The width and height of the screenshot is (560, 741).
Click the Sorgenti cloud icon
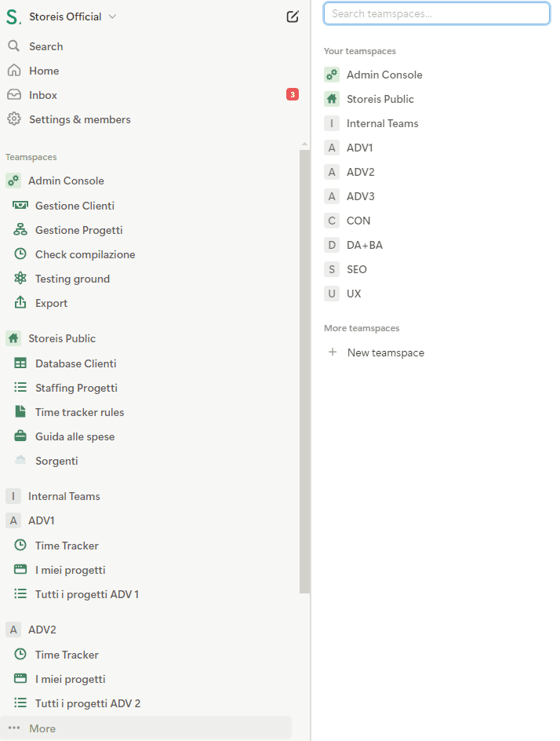click(20, 459)
